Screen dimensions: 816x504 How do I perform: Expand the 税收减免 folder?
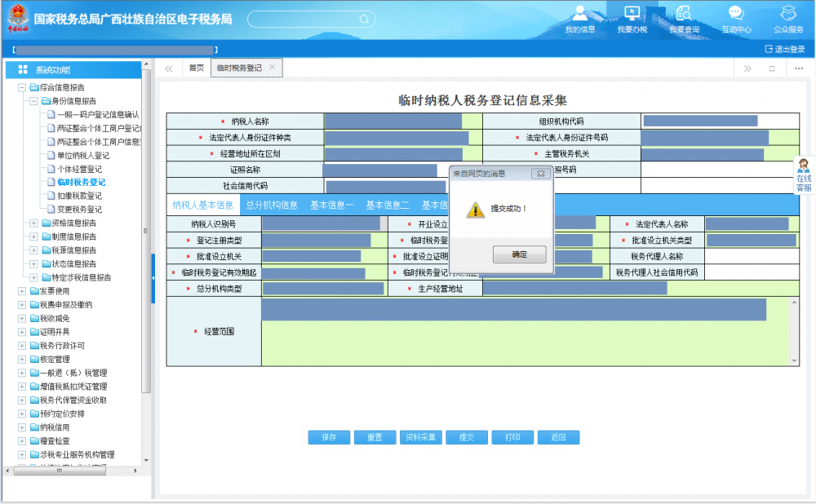click(22, 318)
